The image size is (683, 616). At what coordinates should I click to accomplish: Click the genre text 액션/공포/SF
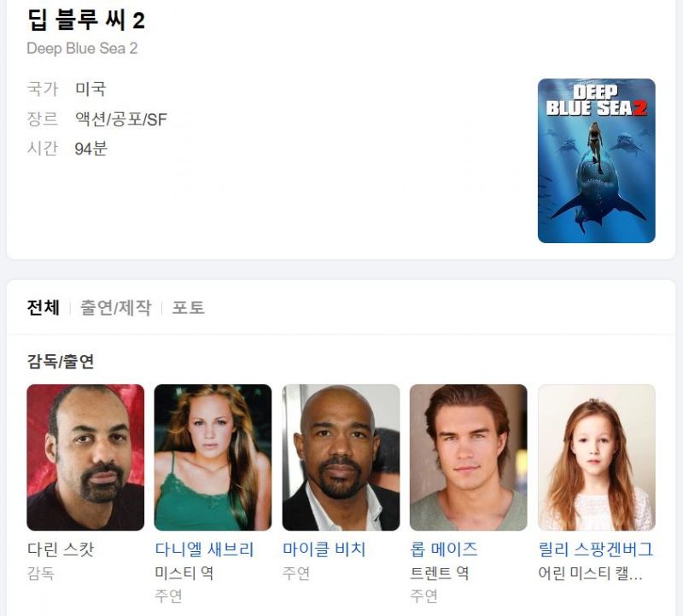pyautogui.click(x=121, y=119)
